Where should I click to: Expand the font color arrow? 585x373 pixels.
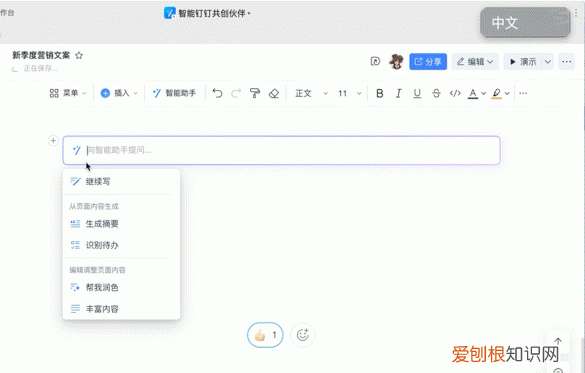tap(484, 93)
